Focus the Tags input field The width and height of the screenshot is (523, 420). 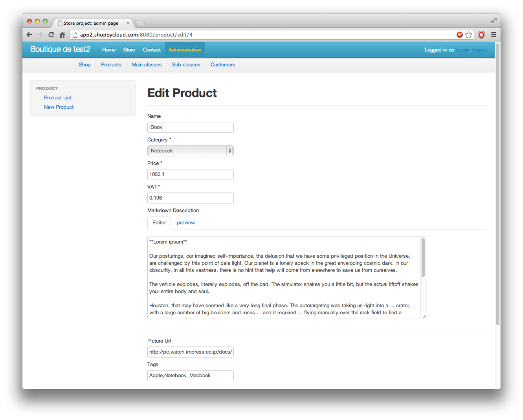tap(190, 376)
